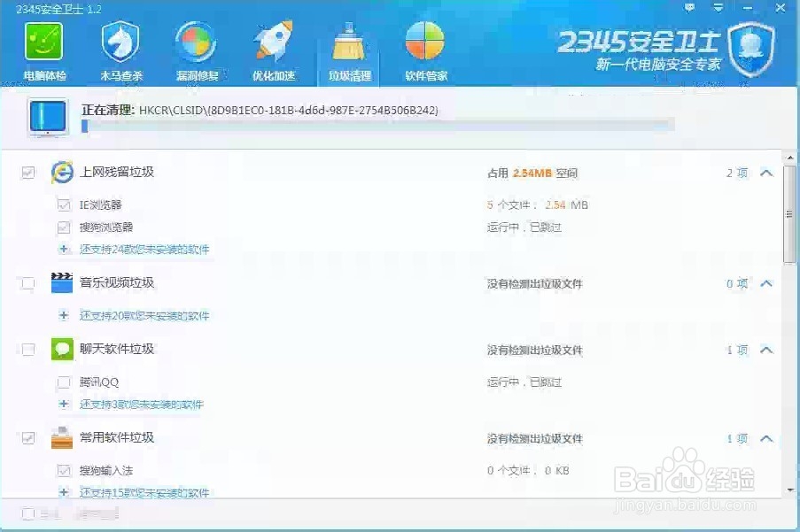Toggle the IE浏览器 checkbox

pyautogui.click(x=64, y=204)
